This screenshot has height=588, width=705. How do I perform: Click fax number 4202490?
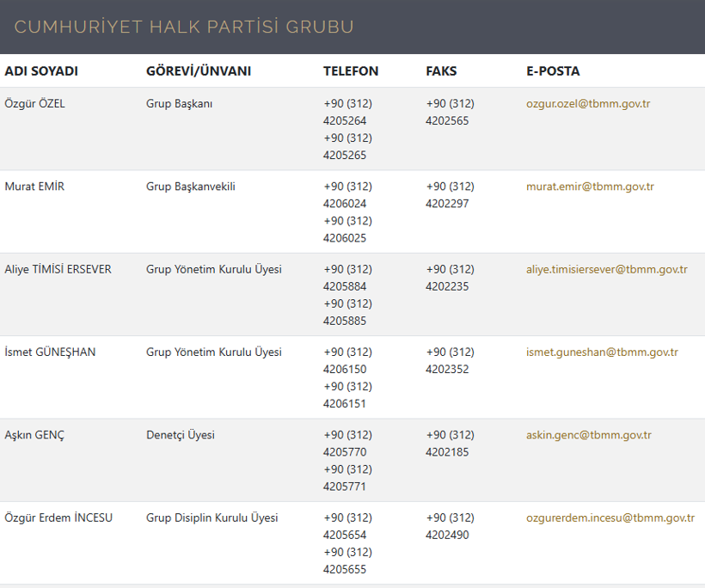click(x=447, y=535)
